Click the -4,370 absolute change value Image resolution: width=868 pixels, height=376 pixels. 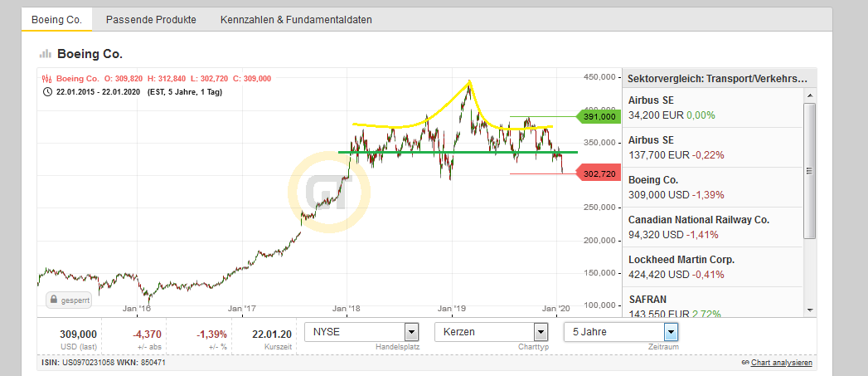[147, 334]
